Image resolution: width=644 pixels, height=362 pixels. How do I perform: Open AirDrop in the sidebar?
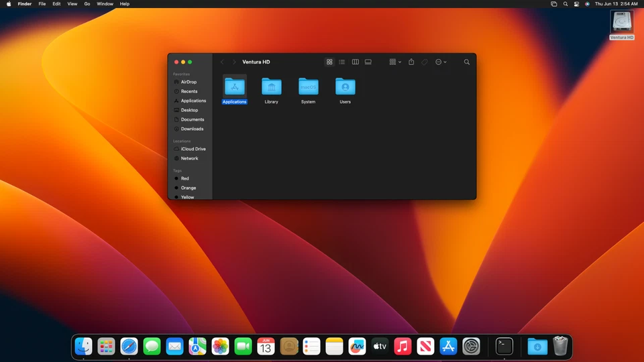click(x=190, y=82)
